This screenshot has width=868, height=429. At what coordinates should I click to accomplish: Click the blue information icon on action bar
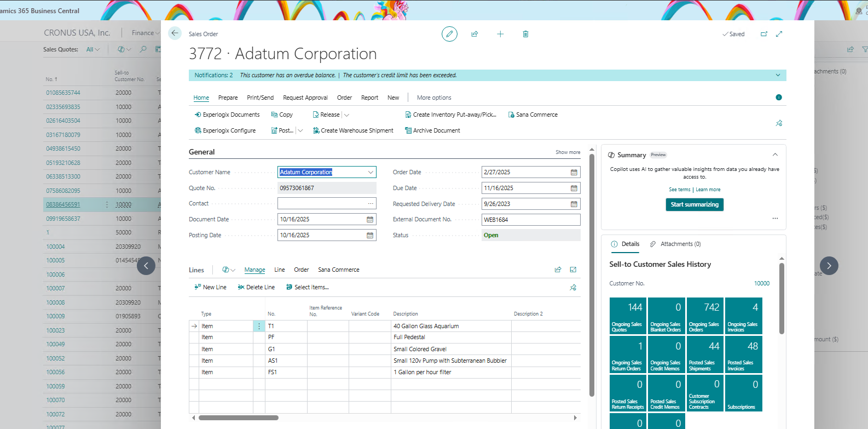tap(779, 98)
